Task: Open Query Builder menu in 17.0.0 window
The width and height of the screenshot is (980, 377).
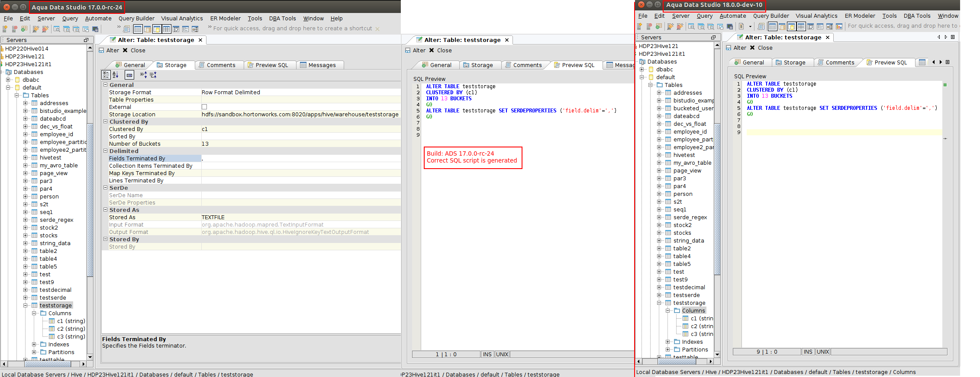Action: tap(136, 18)
